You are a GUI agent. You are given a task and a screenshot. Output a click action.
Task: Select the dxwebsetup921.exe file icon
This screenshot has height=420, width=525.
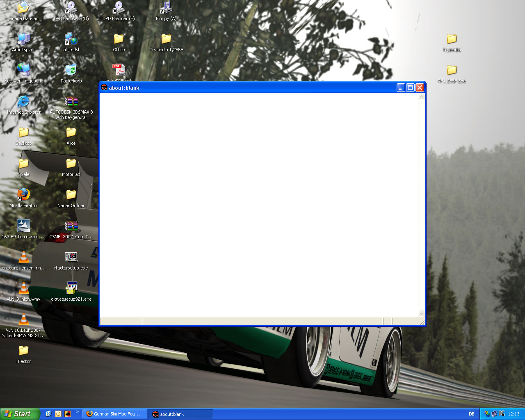[x=71, y=288]
